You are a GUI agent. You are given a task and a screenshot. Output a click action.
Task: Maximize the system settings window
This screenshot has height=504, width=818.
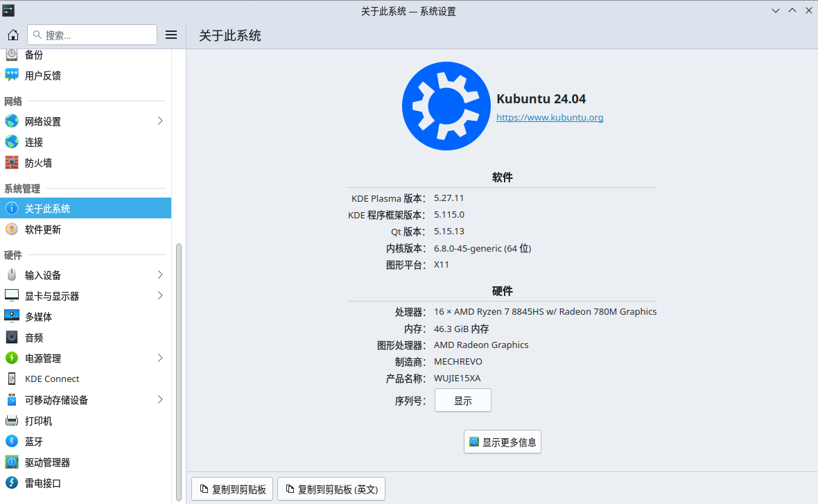click(792, 10)
